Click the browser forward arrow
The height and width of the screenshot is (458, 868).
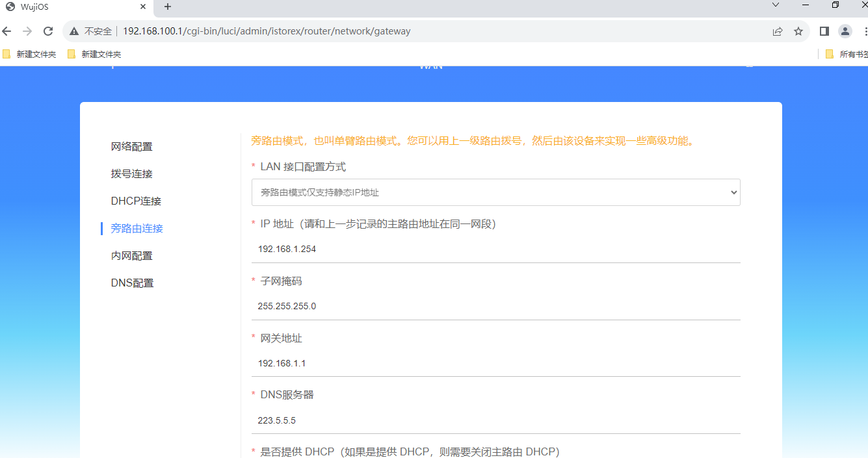tap(27, 31)
